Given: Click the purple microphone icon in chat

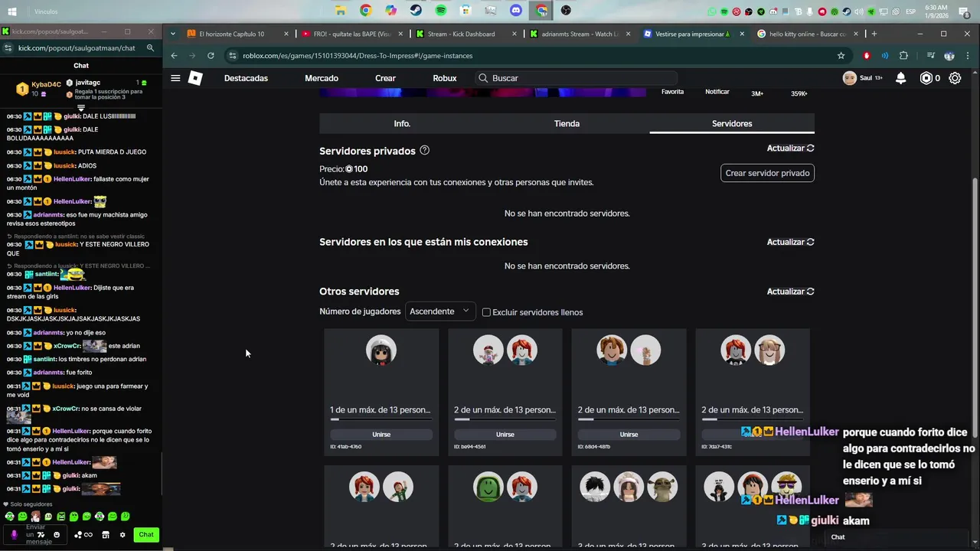Looking at the screenshot, I should click(x=14, y=534).
